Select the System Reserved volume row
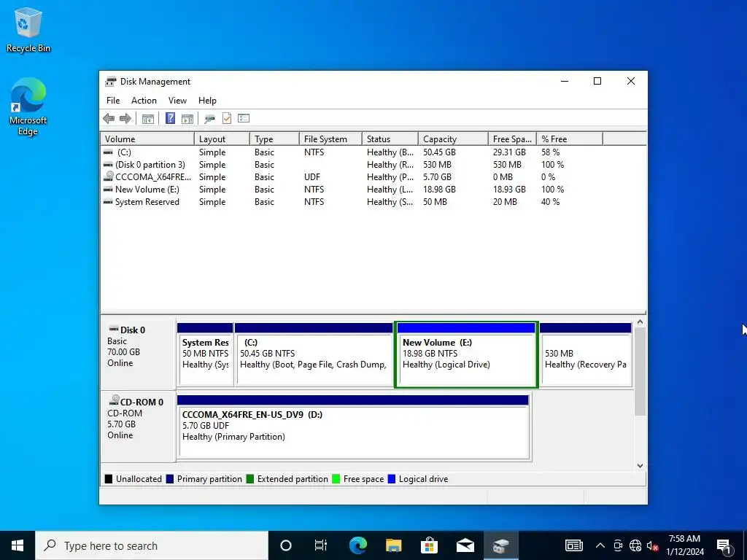The height and width of the screenshot is (560, 747). [x=373, y=202]
